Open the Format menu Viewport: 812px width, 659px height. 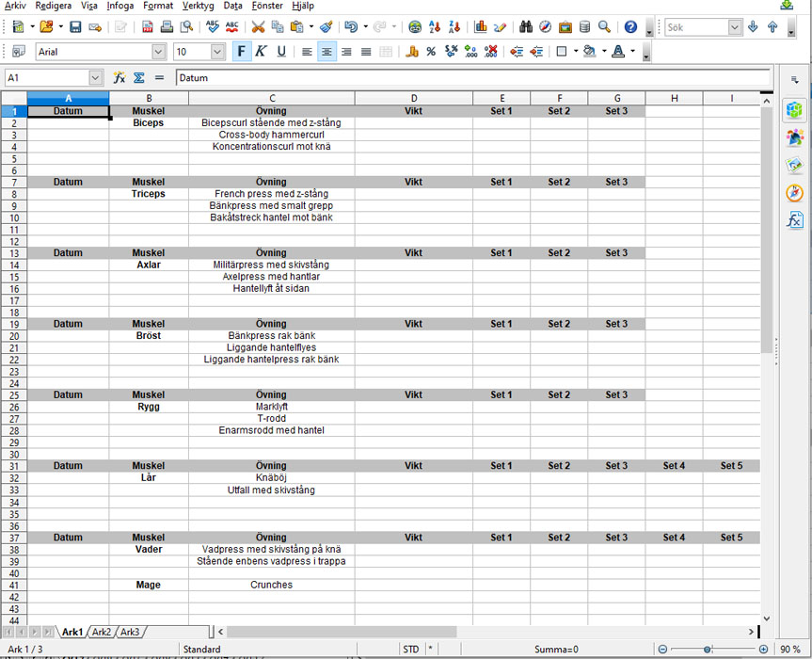158,6
